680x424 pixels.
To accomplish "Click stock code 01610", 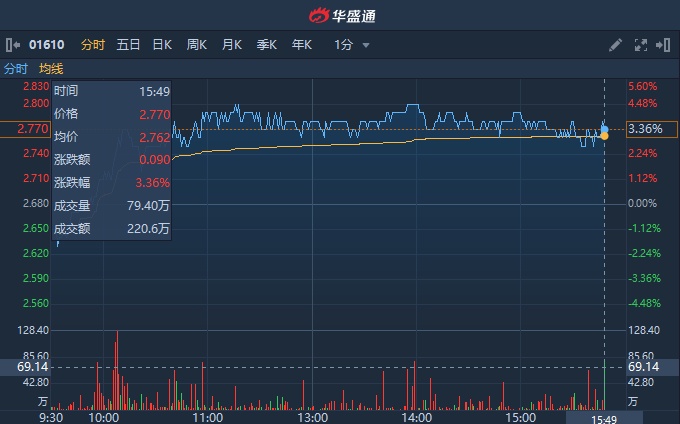I will 46,45.
